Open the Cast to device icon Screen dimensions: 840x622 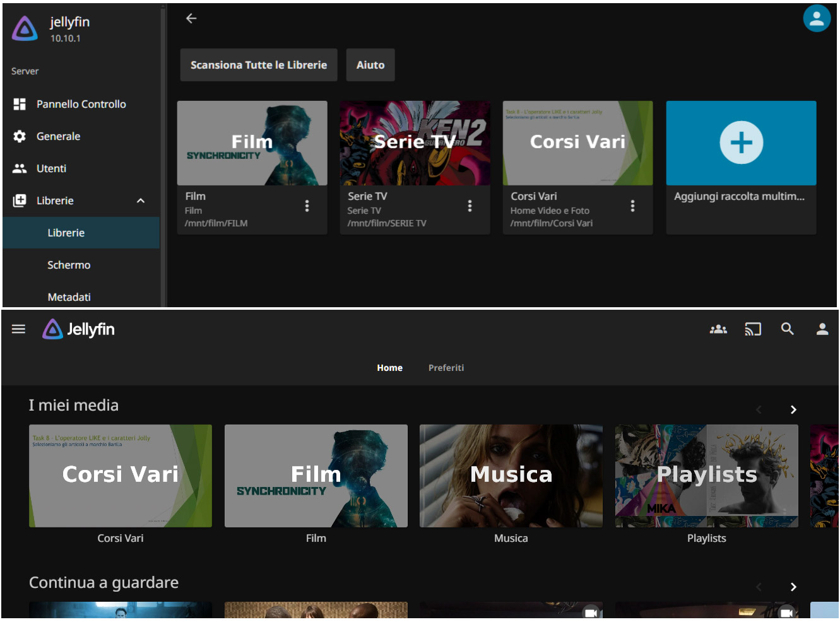[x=753, y=329]
